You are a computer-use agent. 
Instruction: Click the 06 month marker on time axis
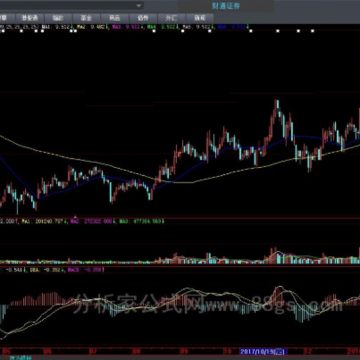click(x=48, y=352)
